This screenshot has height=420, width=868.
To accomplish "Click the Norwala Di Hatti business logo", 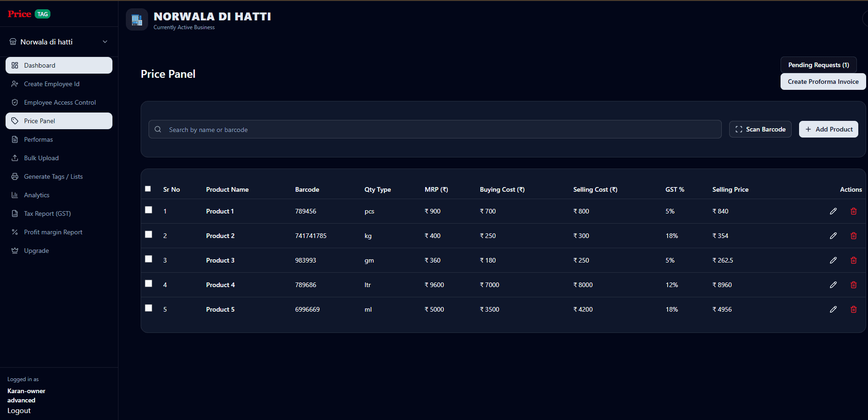I will pos(137,19).
